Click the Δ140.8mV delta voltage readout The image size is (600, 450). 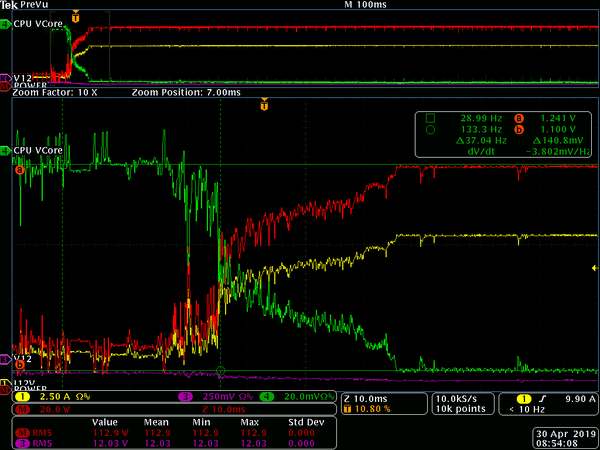click(558, 141)
